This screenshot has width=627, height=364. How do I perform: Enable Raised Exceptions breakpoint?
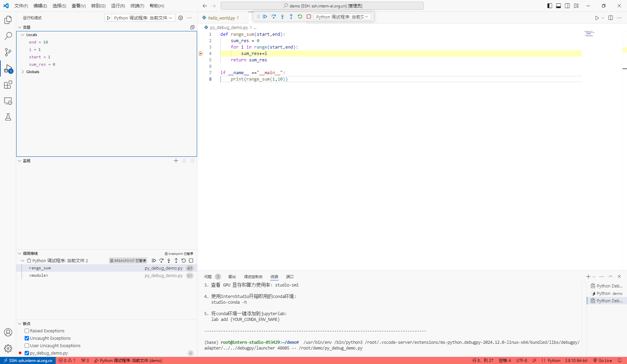point(27,331)
